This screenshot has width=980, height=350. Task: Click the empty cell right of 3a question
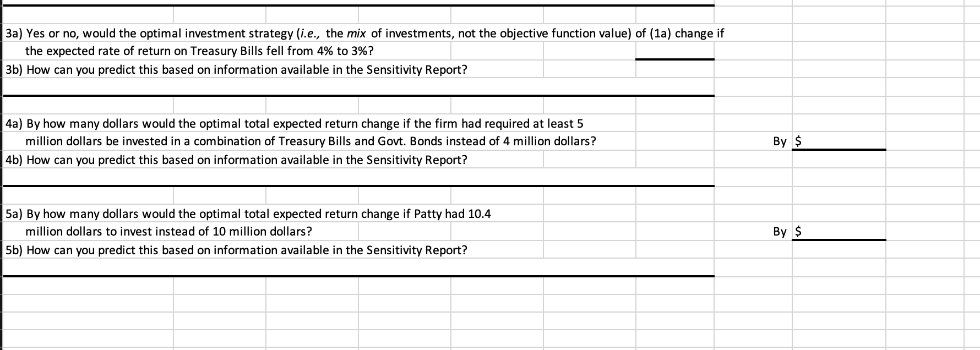click(x=839, y=33)
